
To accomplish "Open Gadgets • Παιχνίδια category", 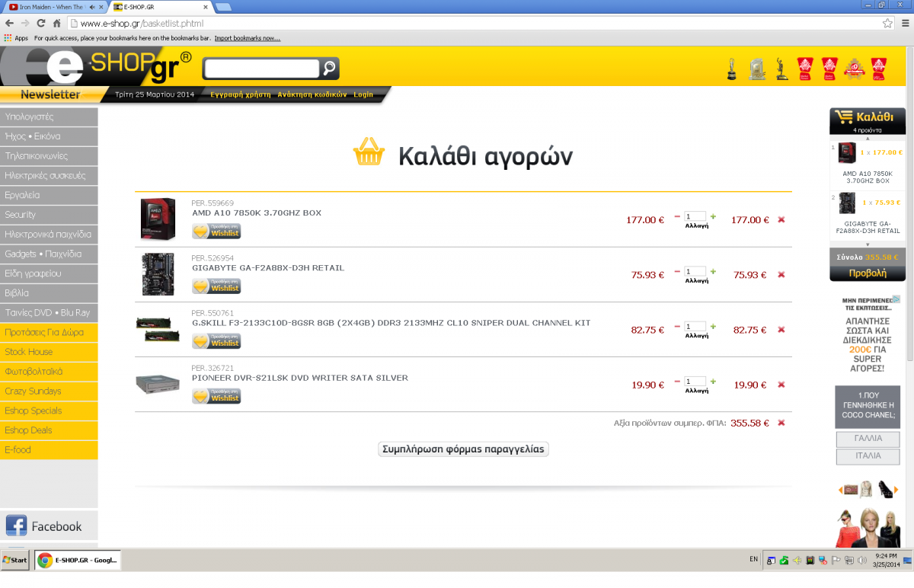I will click(x=49, y=254).
